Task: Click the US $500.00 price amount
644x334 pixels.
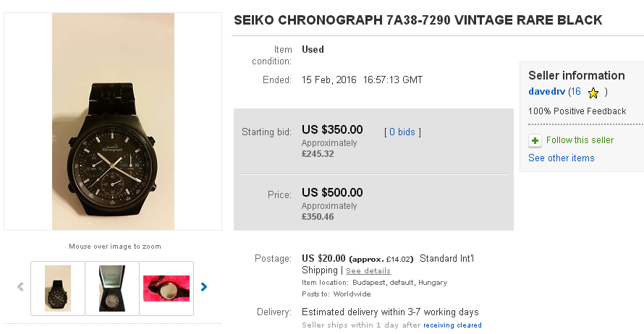Action: point(332,192)
